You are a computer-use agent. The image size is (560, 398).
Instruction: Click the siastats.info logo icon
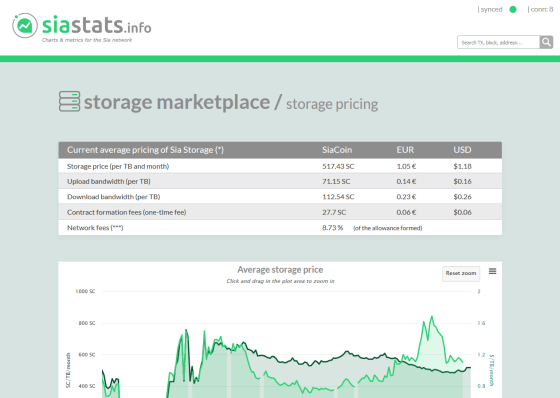pos(25,25)
